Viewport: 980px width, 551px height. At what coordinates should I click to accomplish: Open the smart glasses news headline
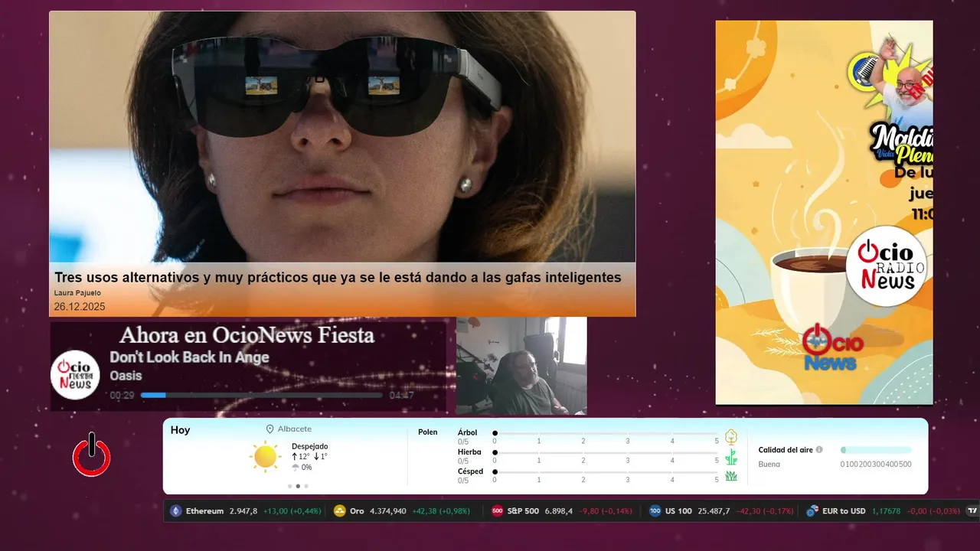click(338, 278)
